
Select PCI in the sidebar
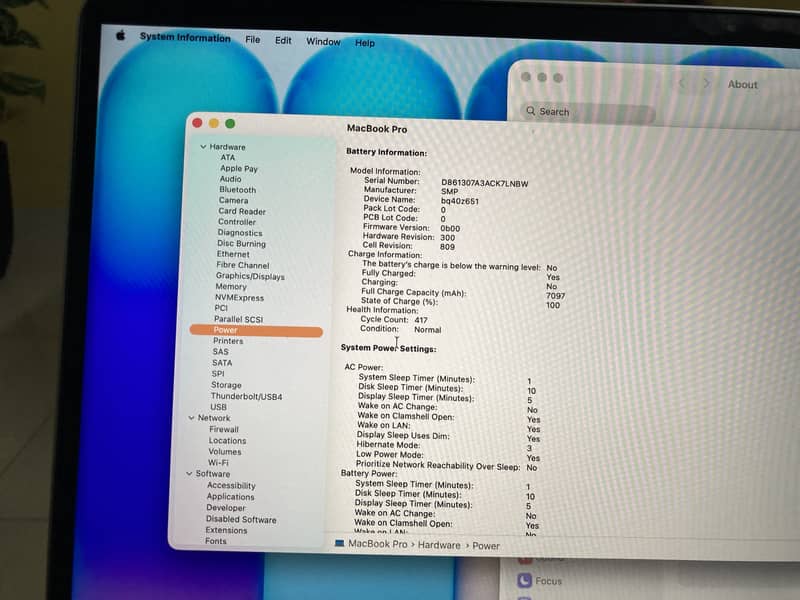[x=221, y=308]
